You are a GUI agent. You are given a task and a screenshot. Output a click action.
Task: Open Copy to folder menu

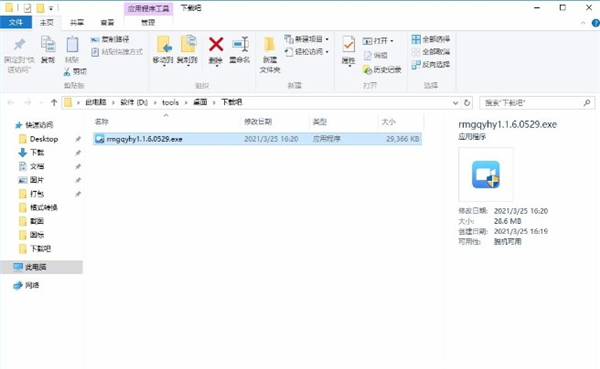(x=188, y=51)
